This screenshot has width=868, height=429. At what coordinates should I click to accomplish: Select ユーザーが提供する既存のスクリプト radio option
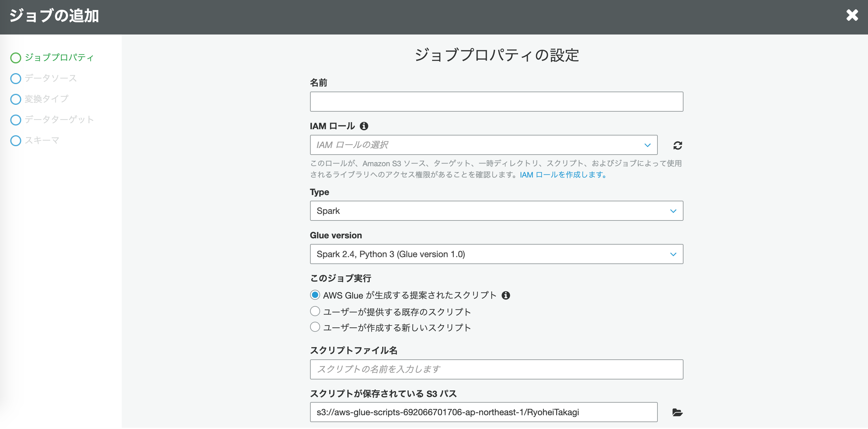(315, 311)
